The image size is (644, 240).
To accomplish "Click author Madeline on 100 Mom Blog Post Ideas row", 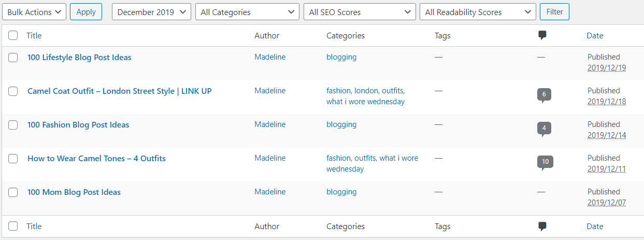I will point(270,192).
